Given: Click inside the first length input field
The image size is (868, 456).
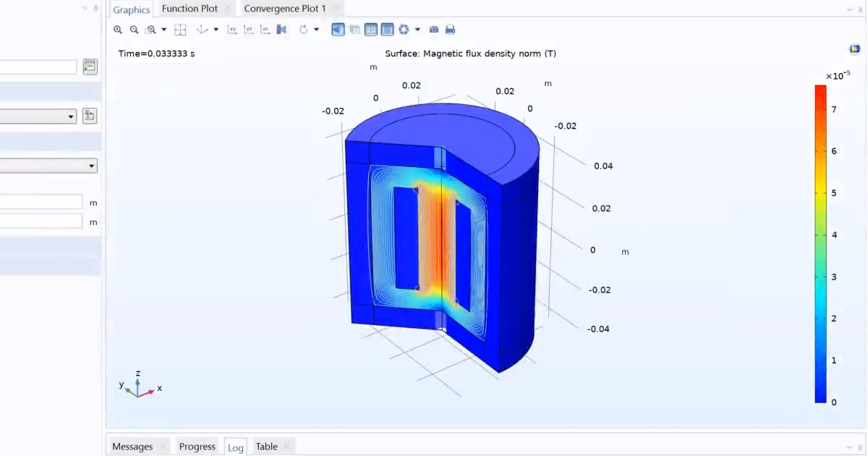Looking at the screenshot, I should [40, 201].
